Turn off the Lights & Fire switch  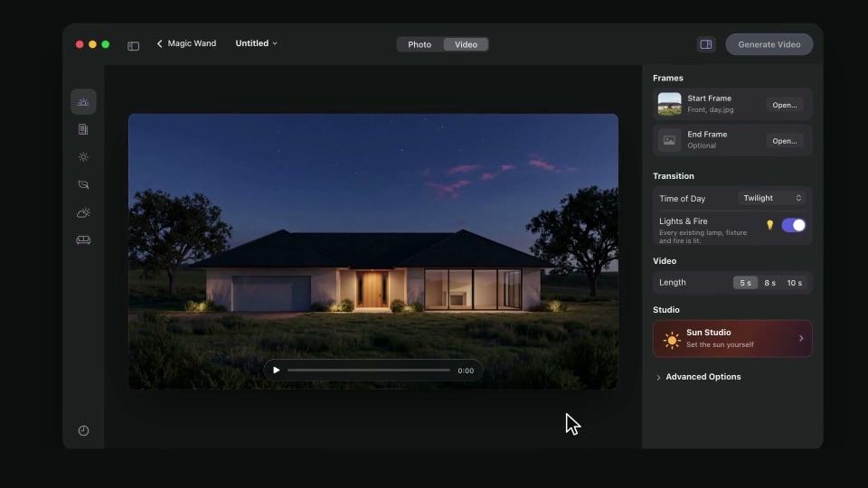(793, 225)
